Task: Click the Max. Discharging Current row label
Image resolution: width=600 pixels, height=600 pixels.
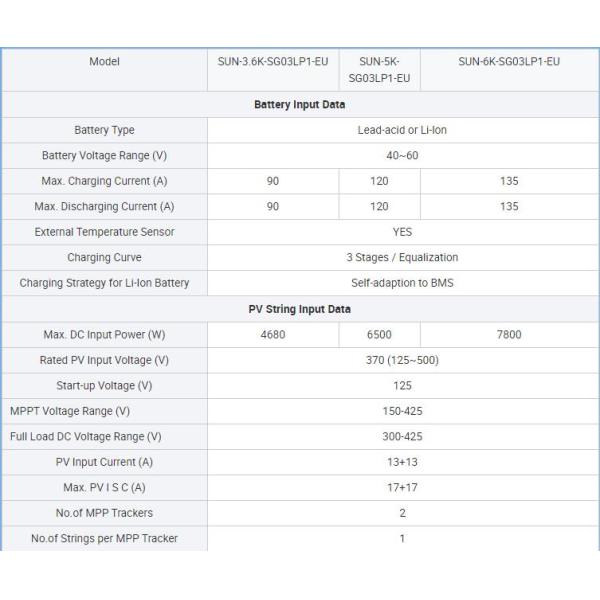Action: [x=104, y=207]
